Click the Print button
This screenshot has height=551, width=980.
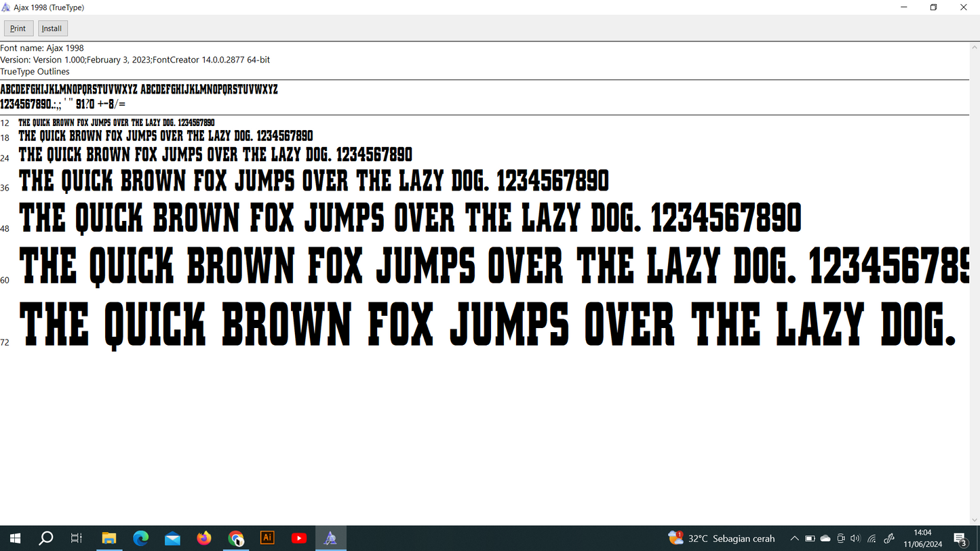[18, 28]
